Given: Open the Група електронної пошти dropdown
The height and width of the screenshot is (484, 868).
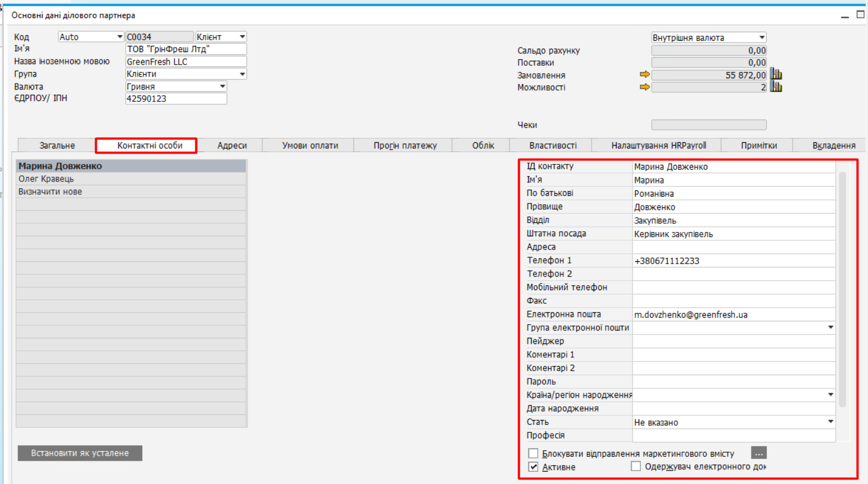Looking at the screenshot, I should coord(830,328).
